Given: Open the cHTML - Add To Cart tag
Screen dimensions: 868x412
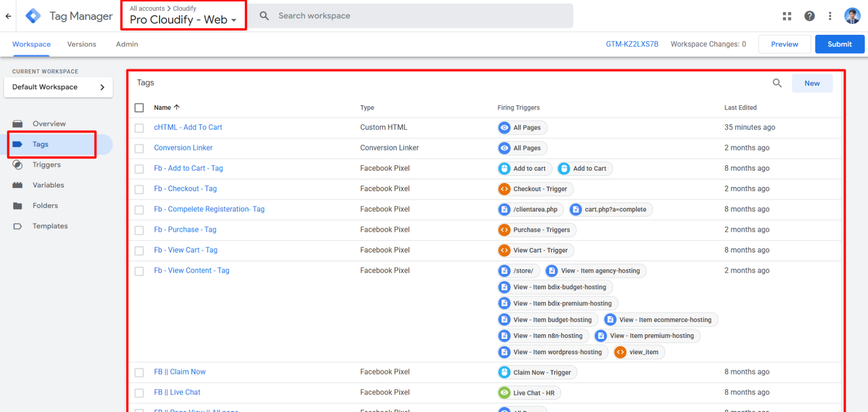Looking at the screenshot, I should [x=188, y=127].
